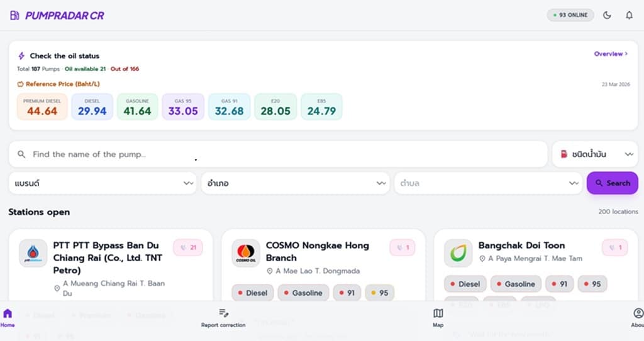Image resolution: width=644 pixels, height=341 pixels.
Task: Click the 21 badge on the PTT card
Action: (x=188, y=247)
